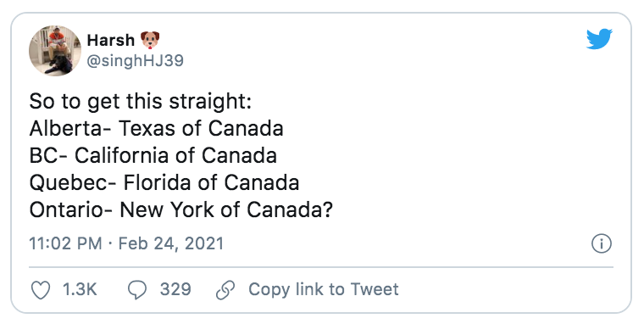Click the words New York in tweet

tap(167, 209)
